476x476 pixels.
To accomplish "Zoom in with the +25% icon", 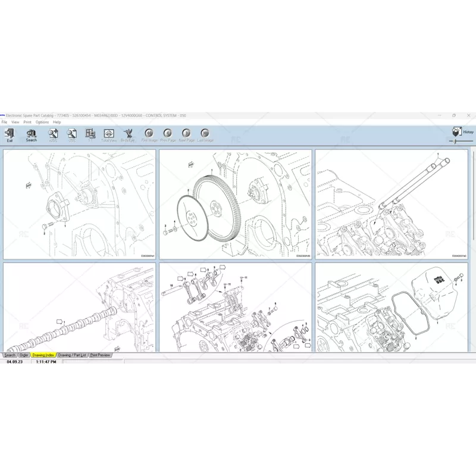I will (53, 134).
